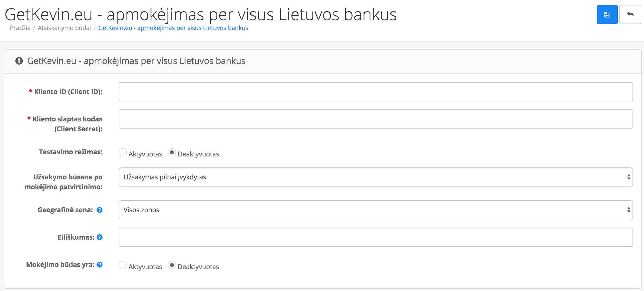Click the Eiliškumas label text
This screenshot has height=291, width=644.
[76, 237]
